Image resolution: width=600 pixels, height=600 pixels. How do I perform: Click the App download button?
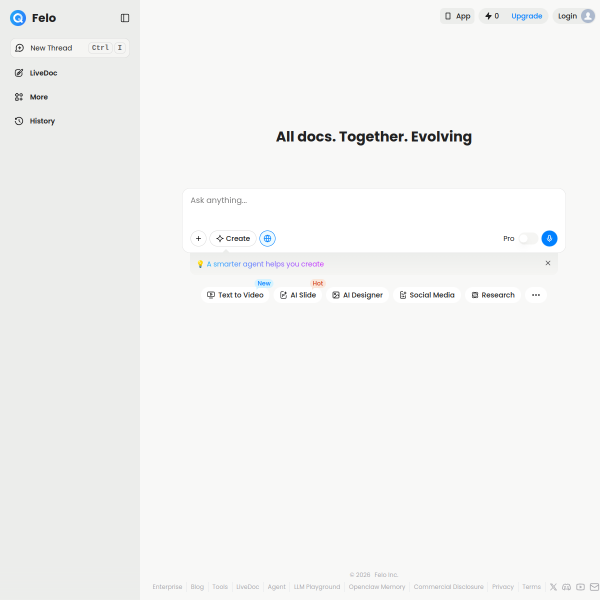[457, 16]
